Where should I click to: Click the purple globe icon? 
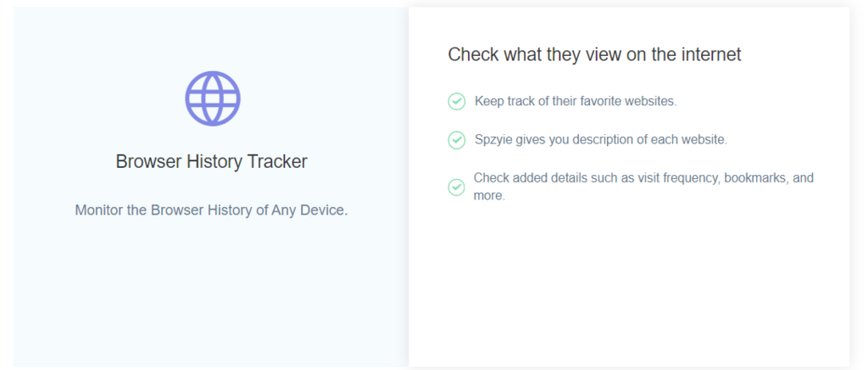coord(213,98)
